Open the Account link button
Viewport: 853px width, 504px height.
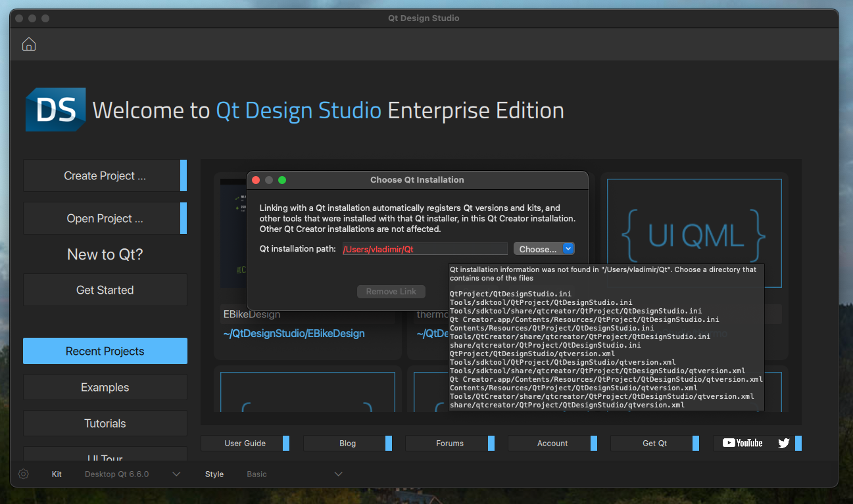pyautogui.click(x=553, y=443)
